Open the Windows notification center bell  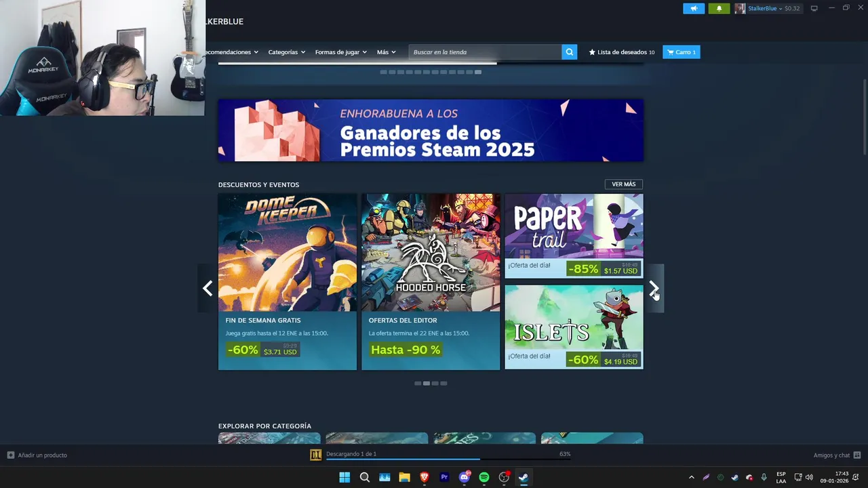(856, 477)
